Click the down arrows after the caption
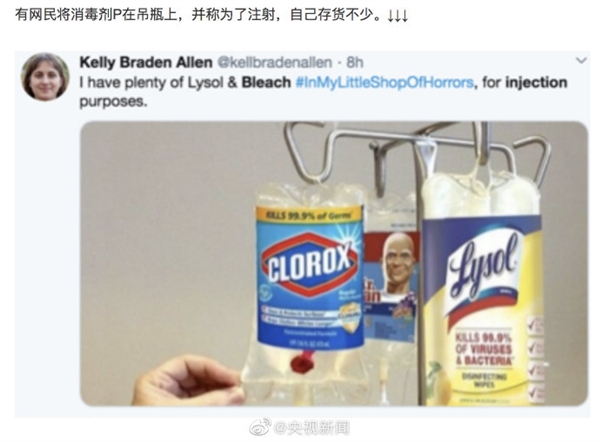 (397, 16)
